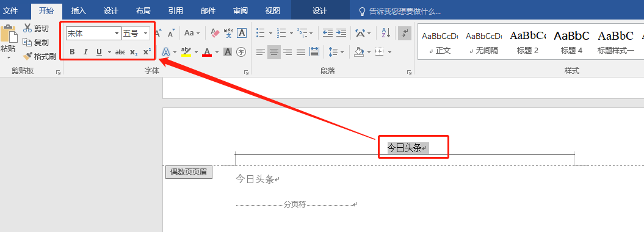Apply a multilevel list
Screen dimensions: 644x232
click(x=302, y=33)
